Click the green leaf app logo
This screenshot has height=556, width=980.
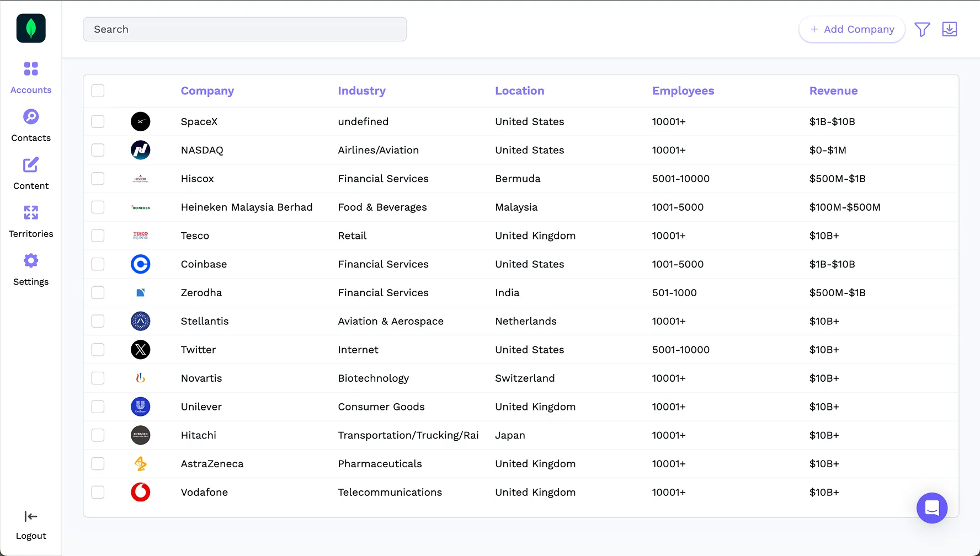(x=31, y=28)
